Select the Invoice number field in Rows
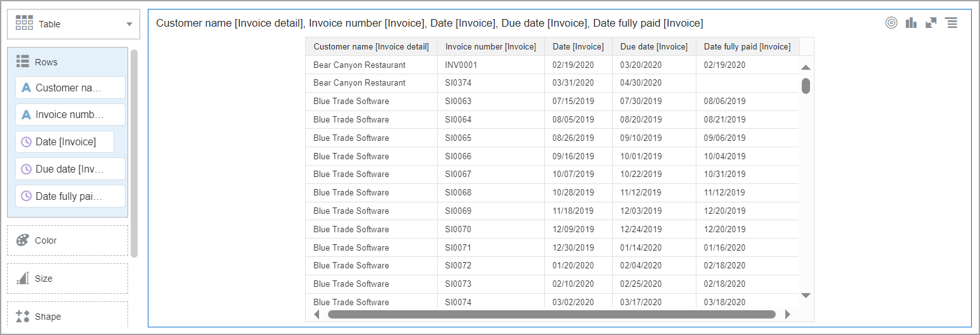The image size is (980, 335). pyautogui.click(x=70, y=114)
